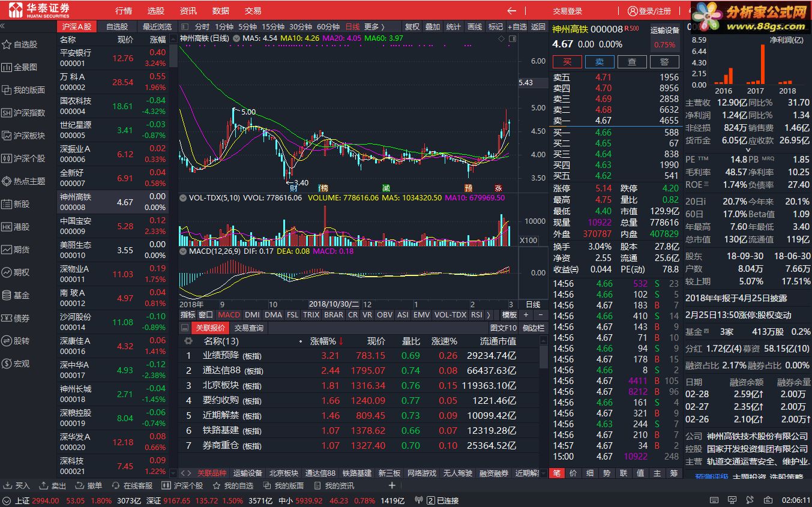The height and width of the screenshot is (507, 812).
Task: Open the 债券 bonds section
Action: [x=16, y=318]
